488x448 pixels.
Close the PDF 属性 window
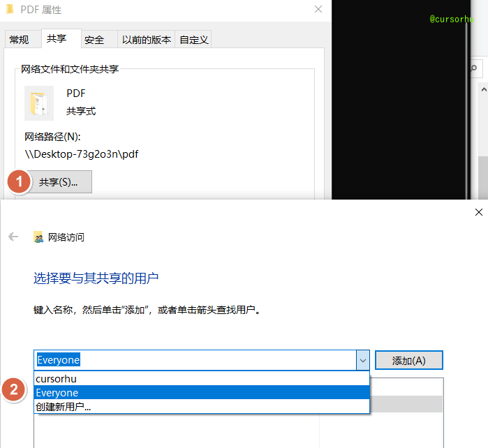318,9
